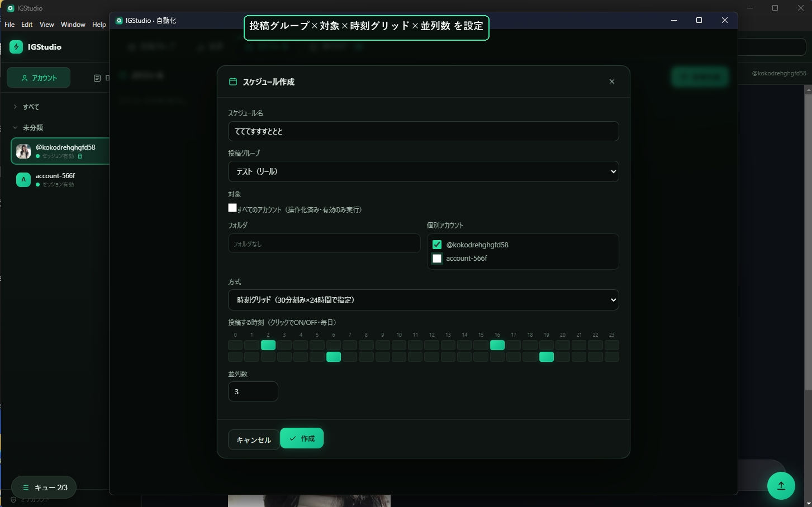812x507 pixels.
Task: Click the IGStudio app icon in main title bar
Action: pyautogui.click(x=10, y=8)
